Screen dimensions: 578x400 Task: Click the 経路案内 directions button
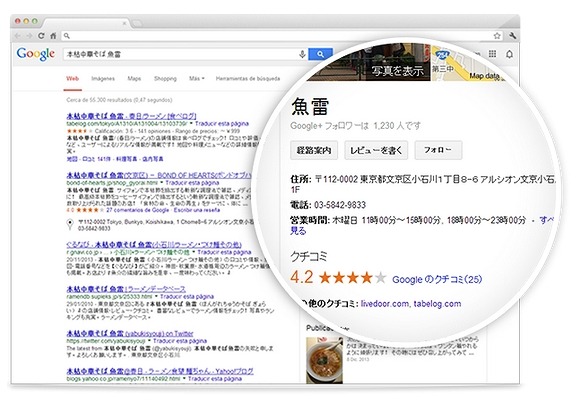tap(314, 150)
